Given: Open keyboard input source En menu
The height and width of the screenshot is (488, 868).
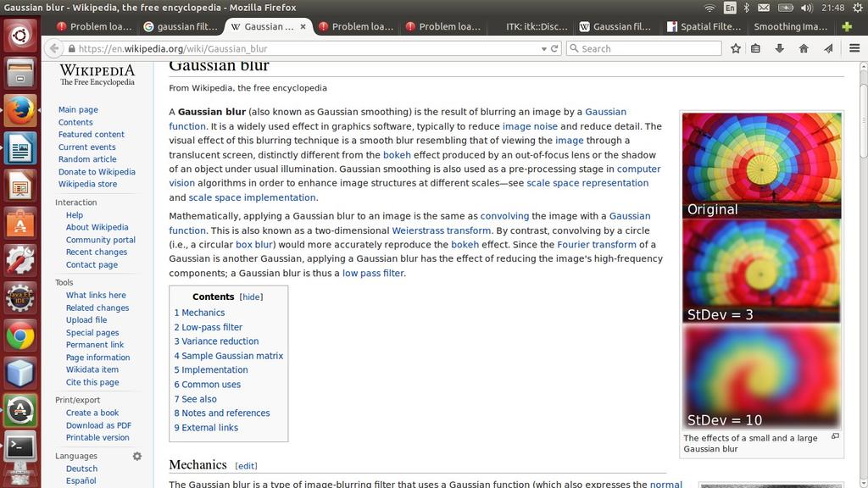Looking at the screenshot, I should 730,8.
